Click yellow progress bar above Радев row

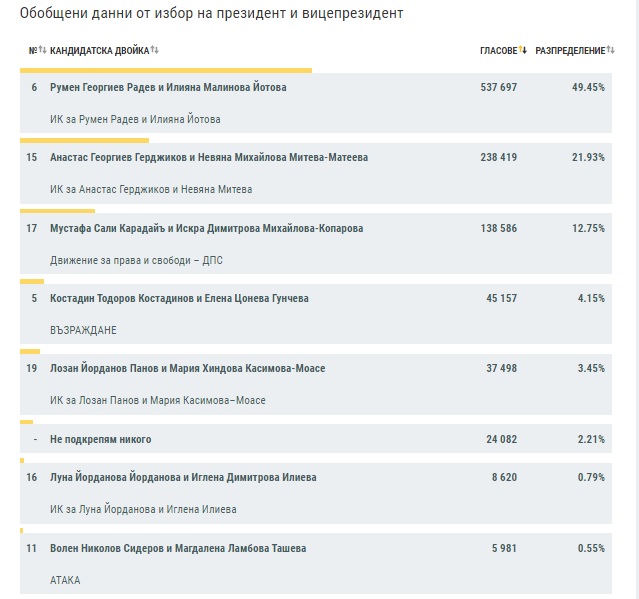[166, 70]
